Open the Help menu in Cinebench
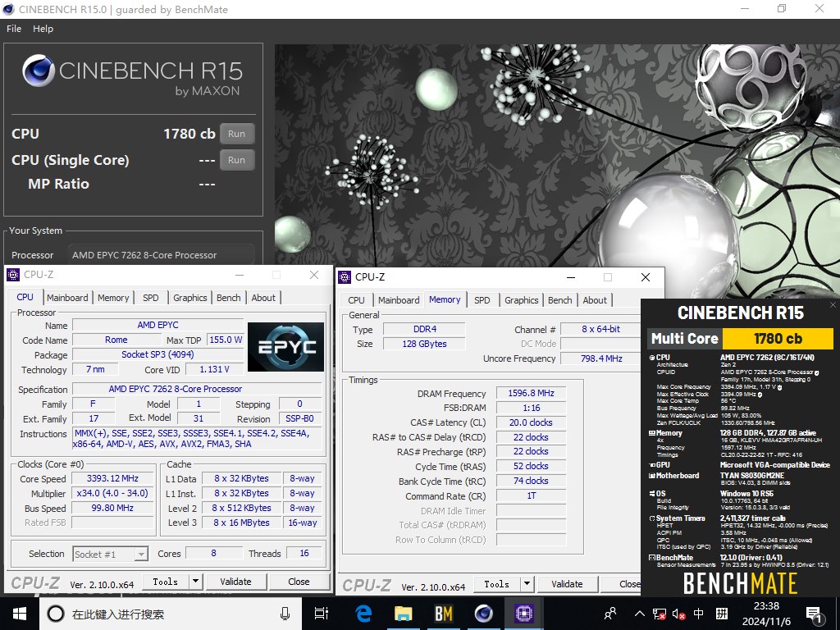Screen dimensions: 840x630 [43, 29]
